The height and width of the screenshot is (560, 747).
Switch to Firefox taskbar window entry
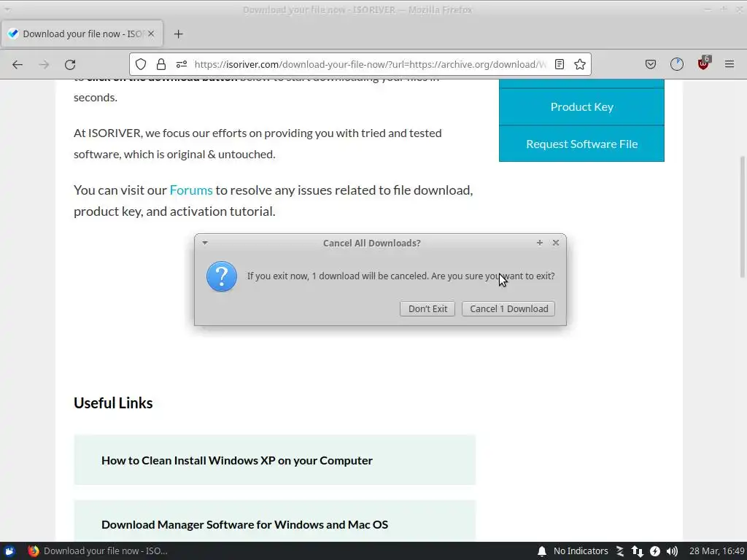[x=98, y=551]
